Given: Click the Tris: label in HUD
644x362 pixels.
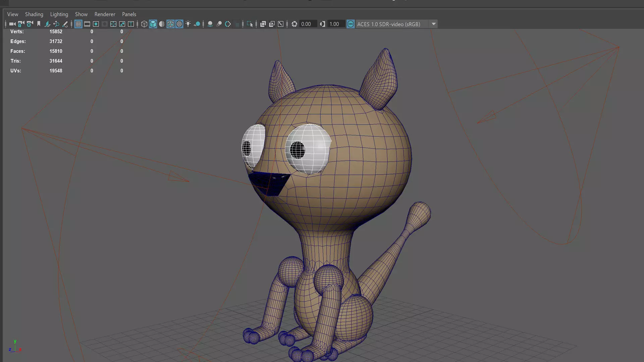Looking at the screenshot, I should click(x=15, y=61).
